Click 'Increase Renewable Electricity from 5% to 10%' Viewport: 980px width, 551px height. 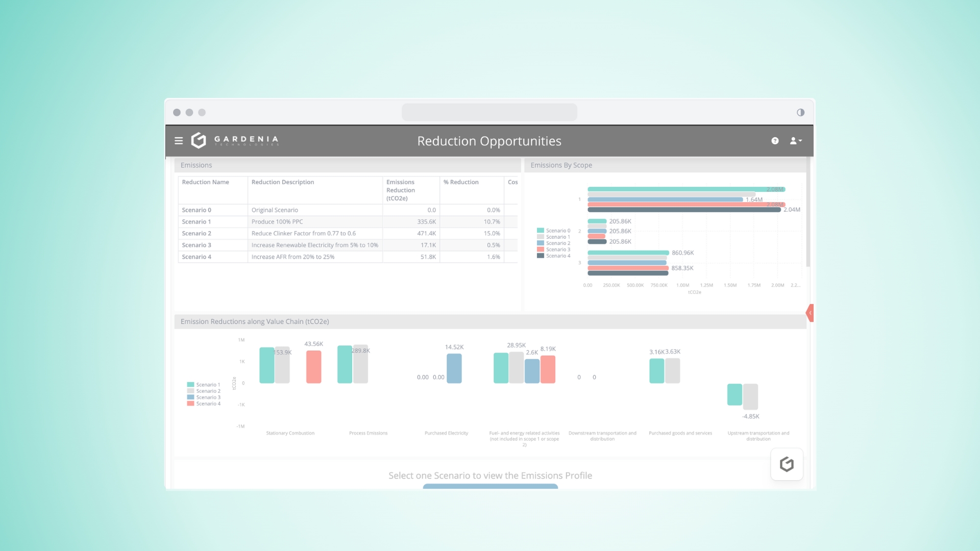315,245
